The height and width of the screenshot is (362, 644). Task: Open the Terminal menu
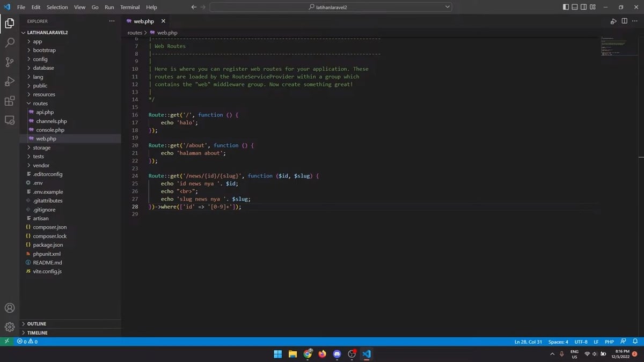click(130, 7)
